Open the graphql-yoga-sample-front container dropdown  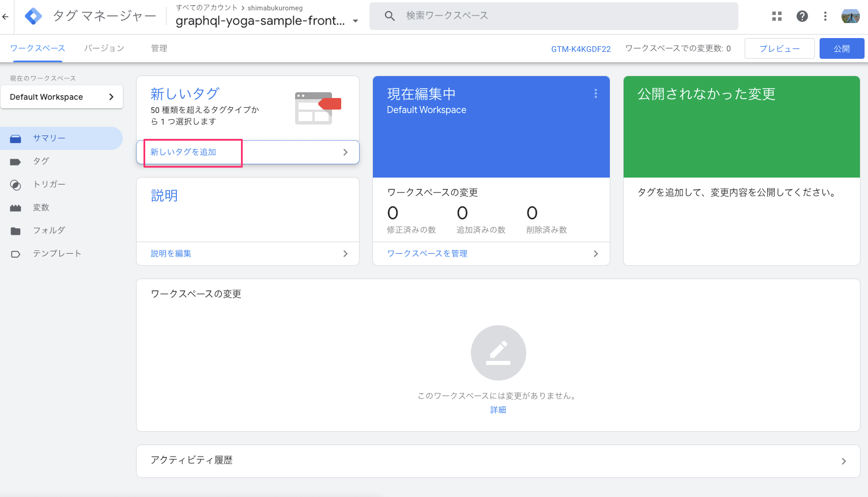[356, 20]
